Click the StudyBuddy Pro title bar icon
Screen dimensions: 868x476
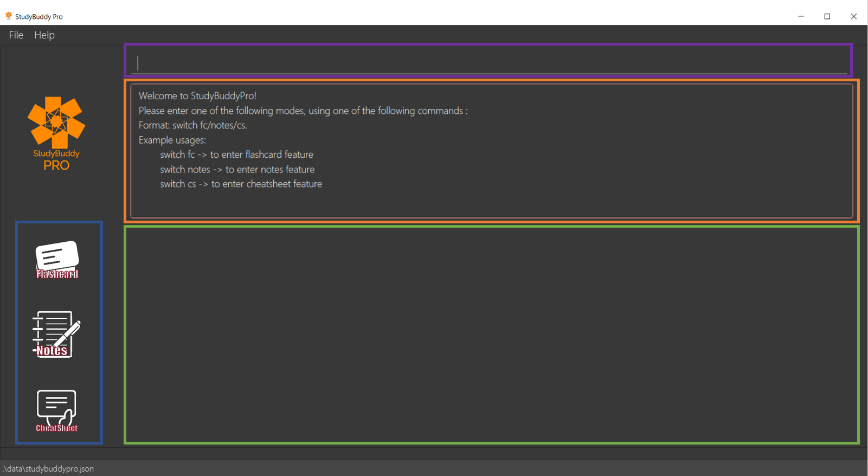tap(9, 16)
